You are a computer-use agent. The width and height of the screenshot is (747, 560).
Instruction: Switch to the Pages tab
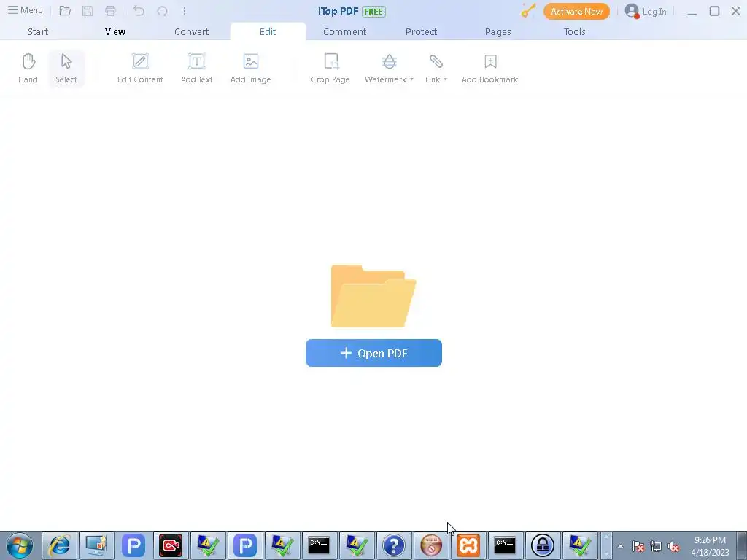(498, 31)
